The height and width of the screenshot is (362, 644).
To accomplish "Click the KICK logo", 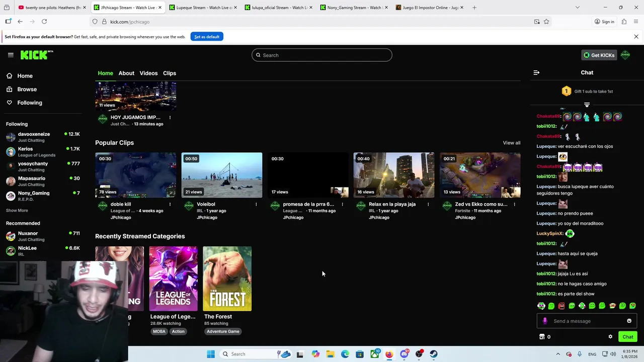I will 37,55.
